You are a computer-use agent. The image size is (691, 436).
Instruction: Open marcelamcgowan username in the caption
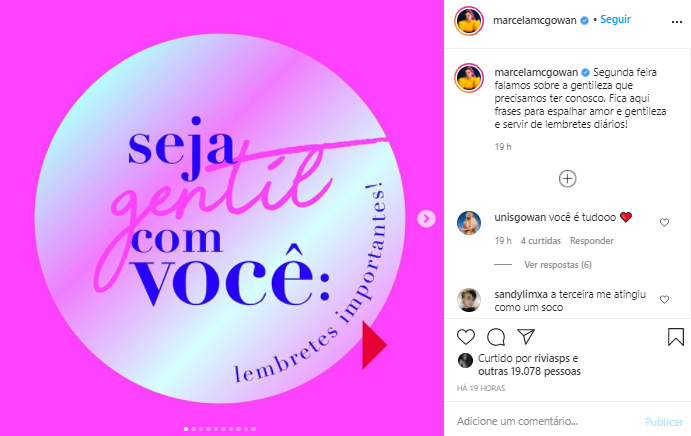tap(536, 72)
